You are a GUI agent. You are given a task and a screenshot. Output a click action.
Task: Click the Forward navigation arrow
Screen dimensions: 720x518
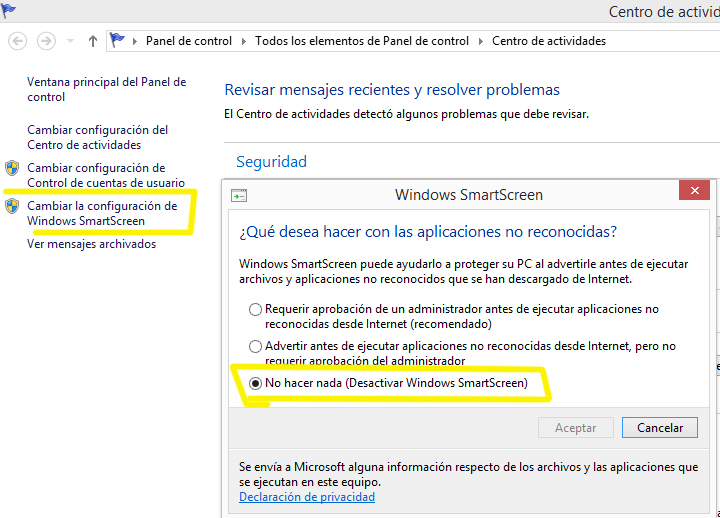click(46, 41)
